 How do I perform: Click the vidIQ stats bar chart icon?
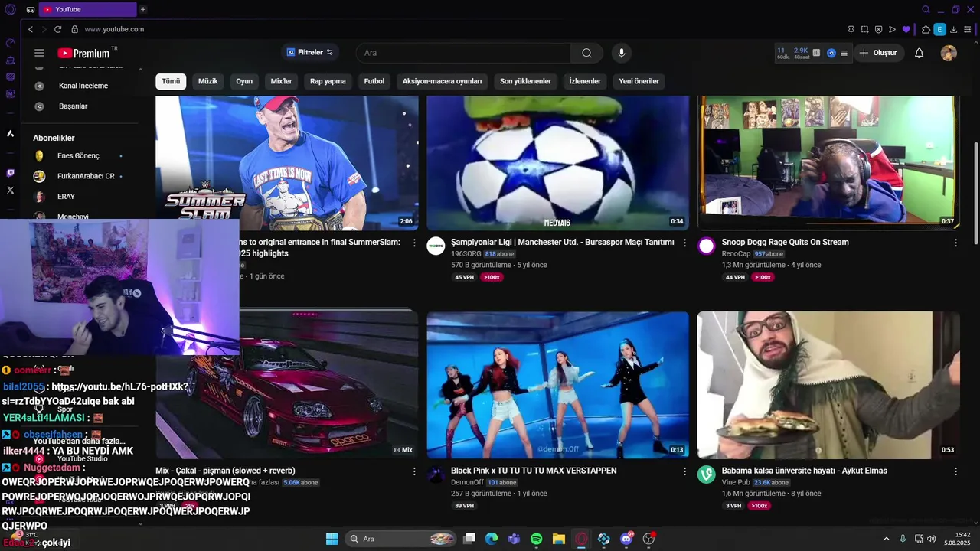(x=816, y=53)
